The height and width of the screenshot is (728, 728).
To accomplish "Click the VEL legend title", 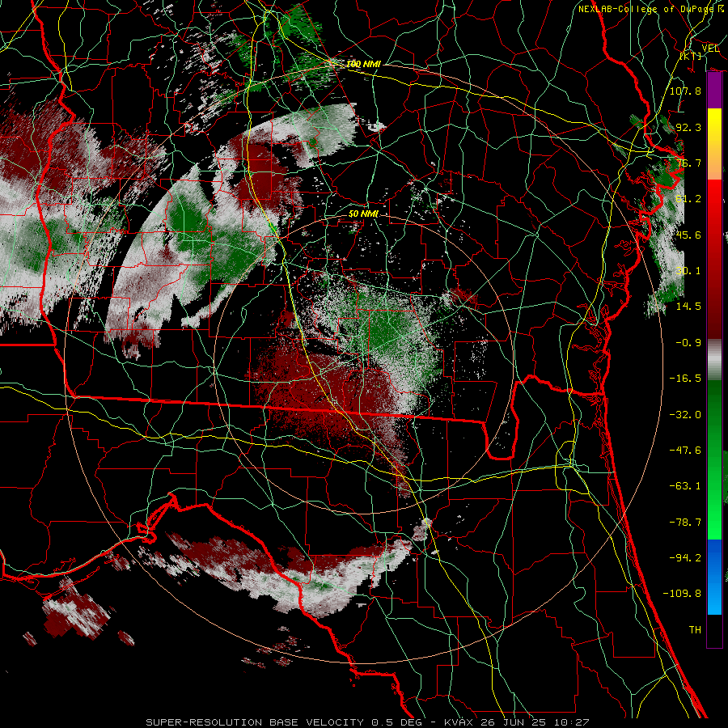I will point(710,49).
